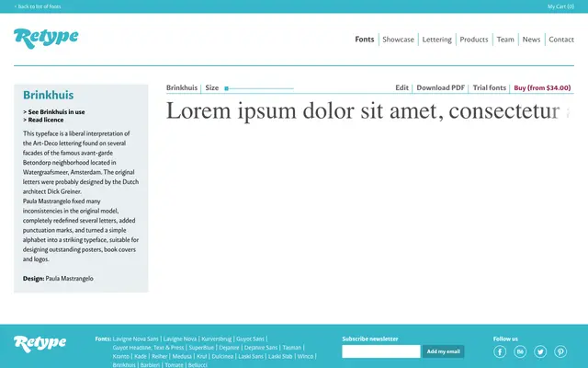This screenshot has height=368, width=588.
Task: Open the Reiher footer link
Action: click(x=159, y=356)
